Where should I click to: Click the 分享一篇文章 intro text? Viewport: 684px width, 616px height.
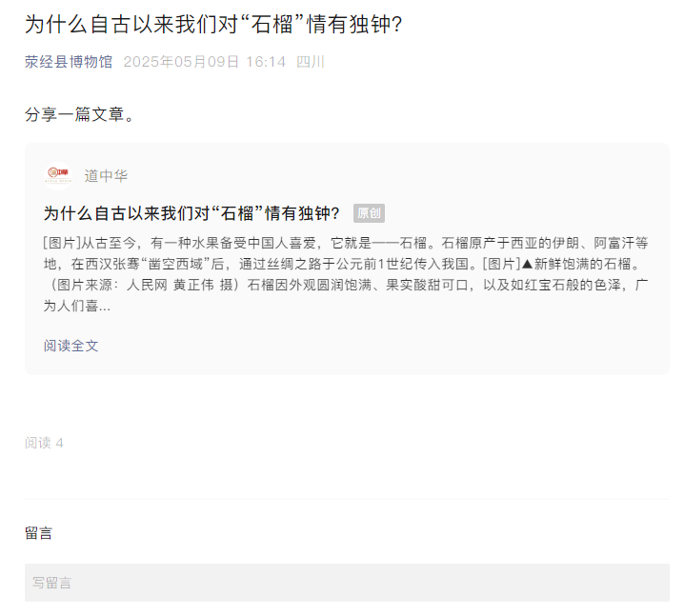[x=79, y=114]
